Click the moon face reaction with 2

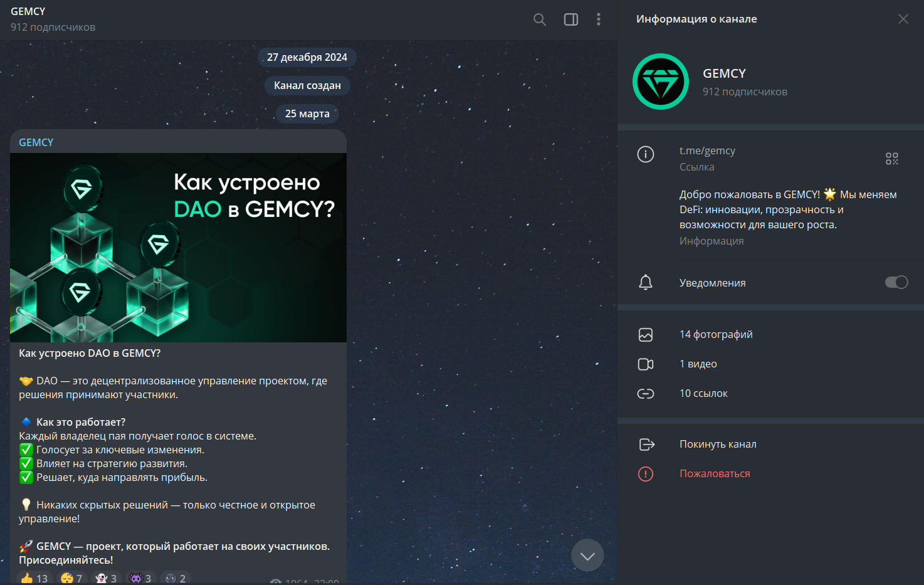click(x=175, y=578)
